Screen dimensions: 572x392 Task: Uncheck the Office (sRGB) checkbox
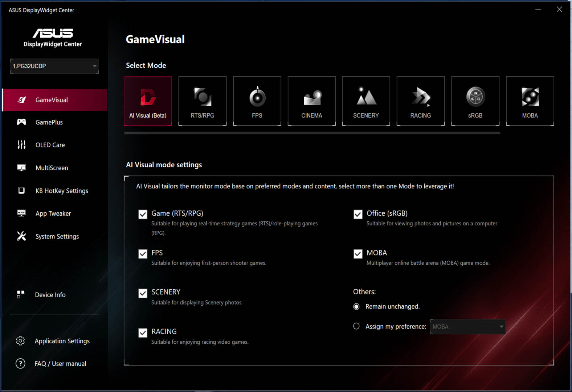tap(358, 214)
